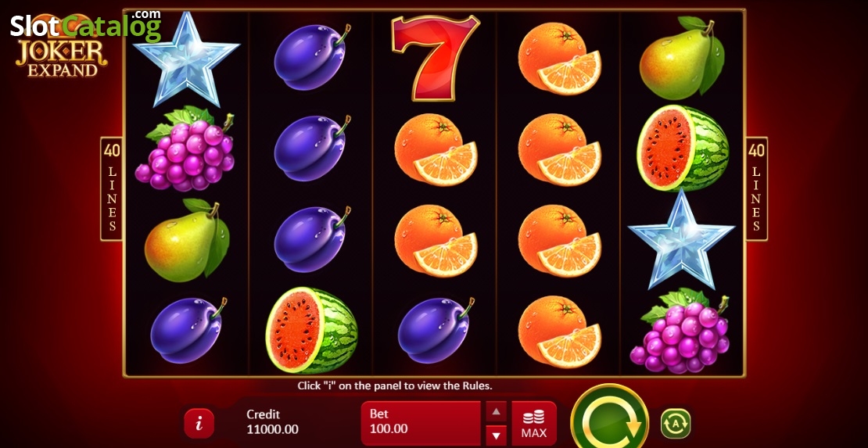Toggle the autoplay 'A' button

(x=676, y=424)
